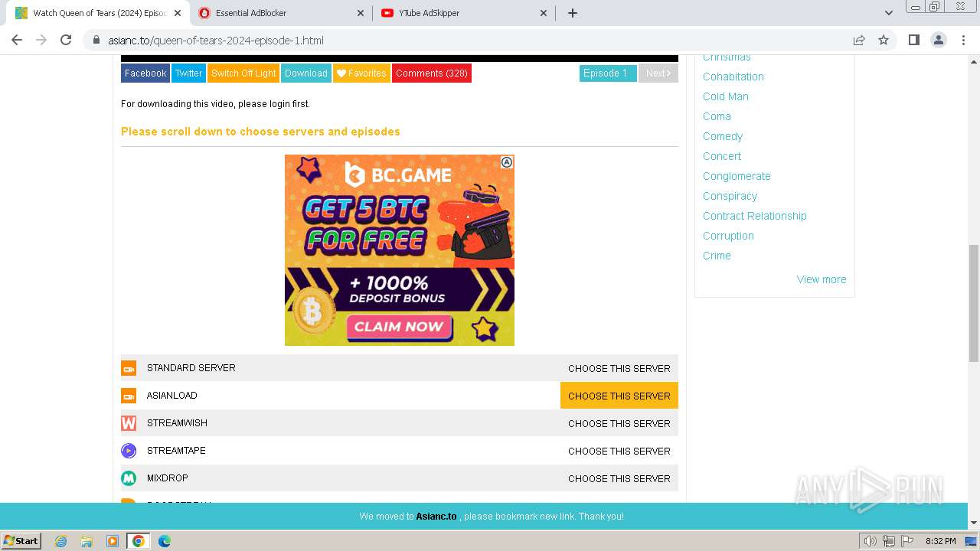Open Crime genre link
Viewport: 980px width, 551px height.
pos(717,256)
